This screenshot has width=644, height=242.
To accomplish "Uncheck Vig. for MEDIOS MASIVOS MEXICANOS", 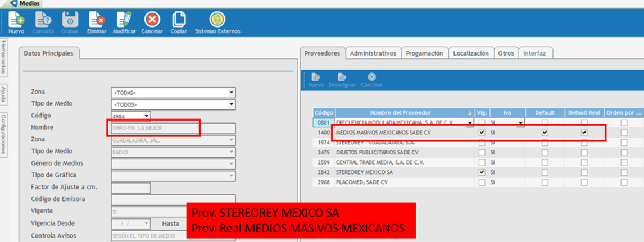I will [482, 133].
